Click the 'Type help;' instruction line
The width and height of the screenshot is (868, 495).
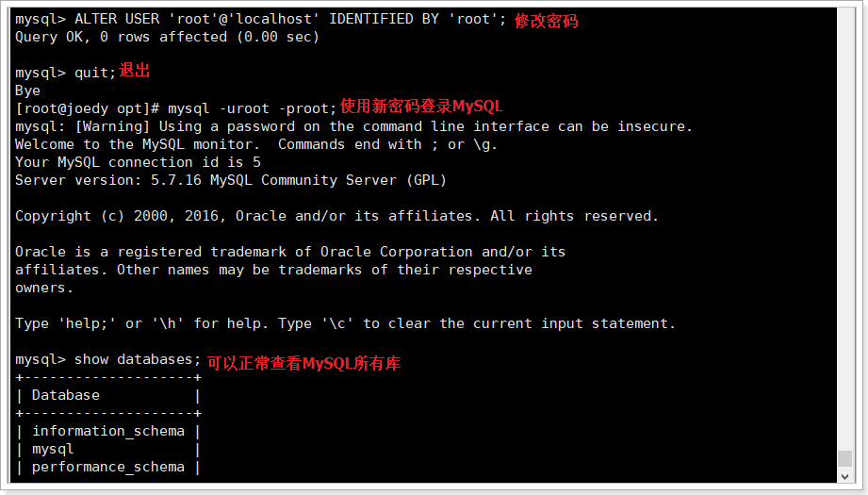point(346,323)
